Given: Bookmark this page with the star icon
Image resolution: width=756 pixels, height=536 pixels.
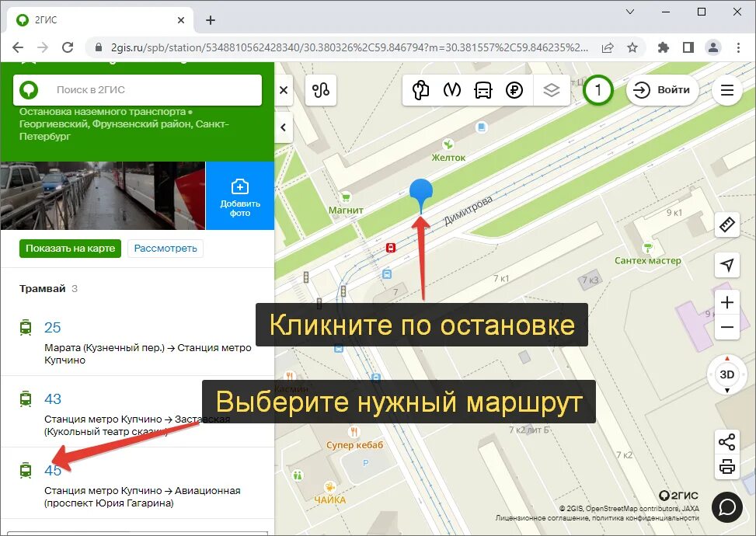Looking at the screenshot, I should 632,47.
